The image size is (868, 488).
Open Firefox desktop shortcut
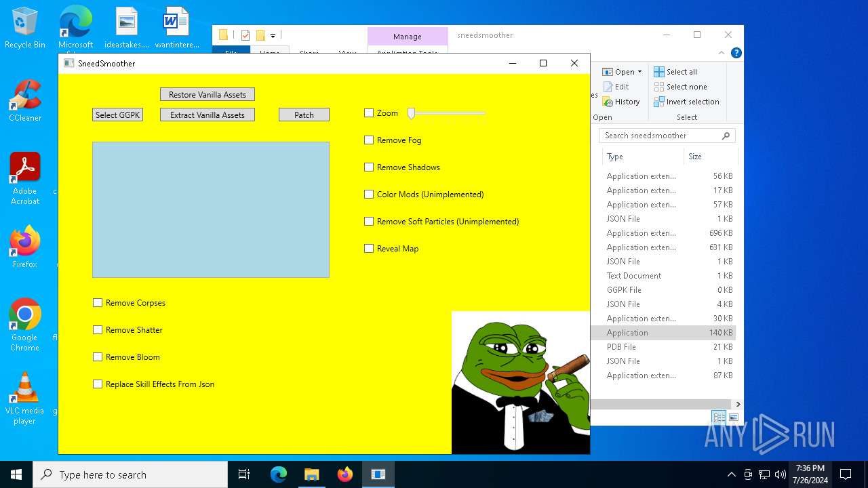(25, 247)
